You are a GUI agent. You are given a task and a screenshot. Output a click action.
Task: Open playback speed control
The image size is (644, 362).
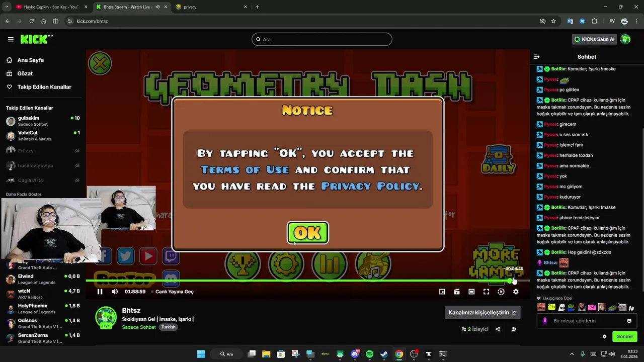click(501, 292)
